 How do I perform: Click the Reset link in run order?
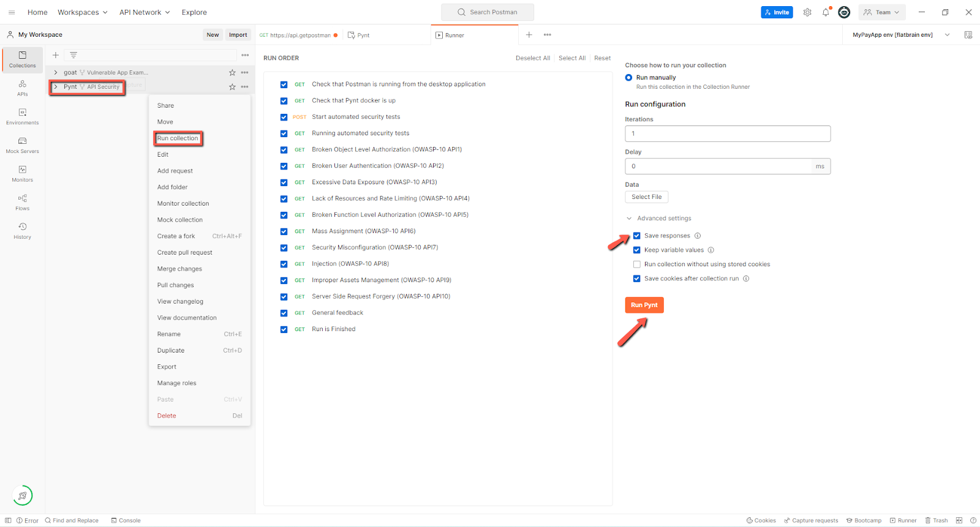603,58
